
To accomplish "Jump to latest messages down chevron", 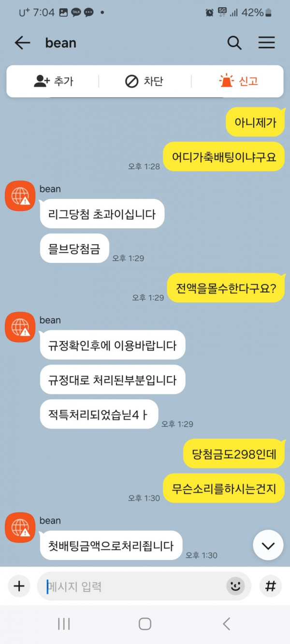I will pyautogui.click(x=268, y=546).
